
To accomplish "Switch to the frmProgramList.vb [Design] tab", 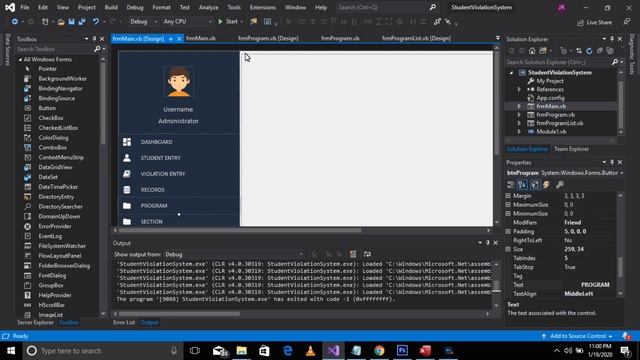I will click(416, 38).
